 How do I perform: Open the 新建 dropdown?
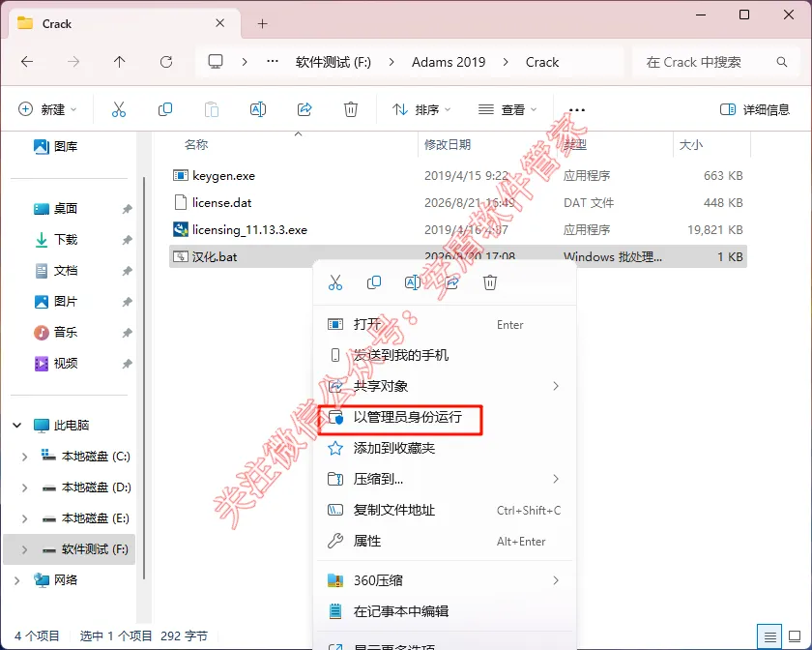point(47,109)
